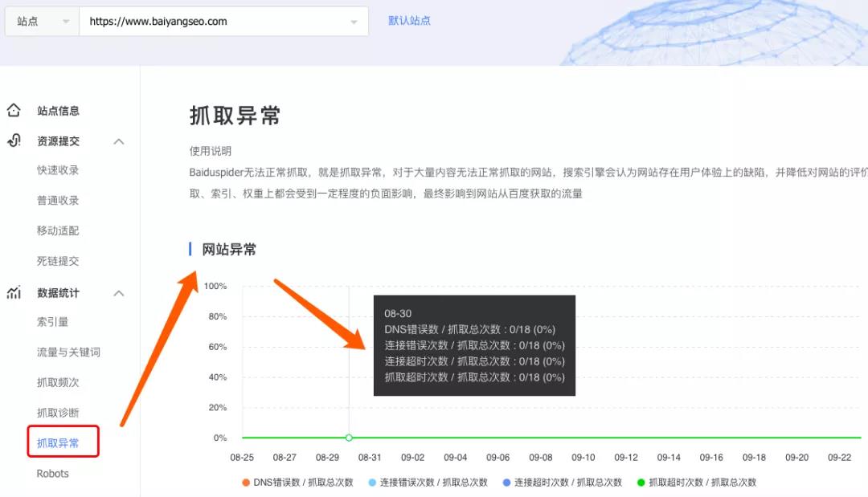Open 普通收录 in the sidebar
Screen dimensions: 868x497
tap(58, 201)
